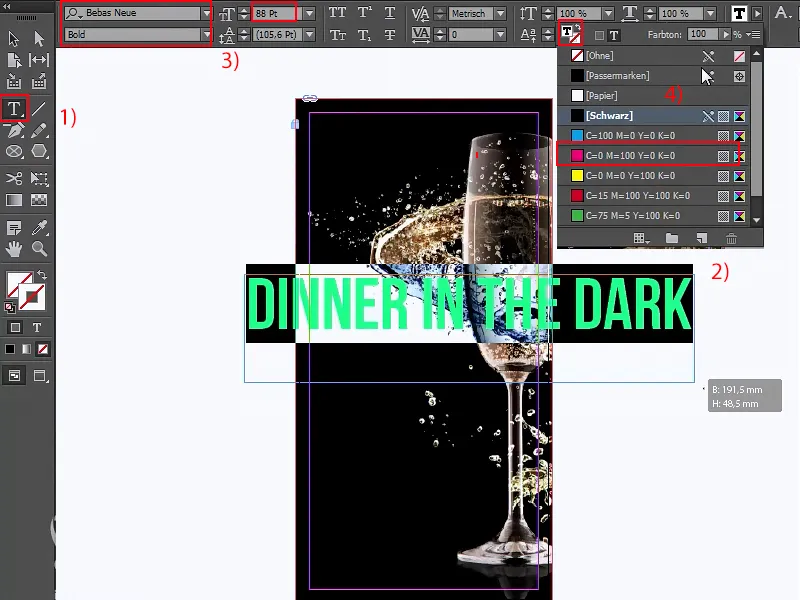The image size is (800, 600).
Task: Open the kerning Metrisch dropdown
Action: click(x=501, y=13)
